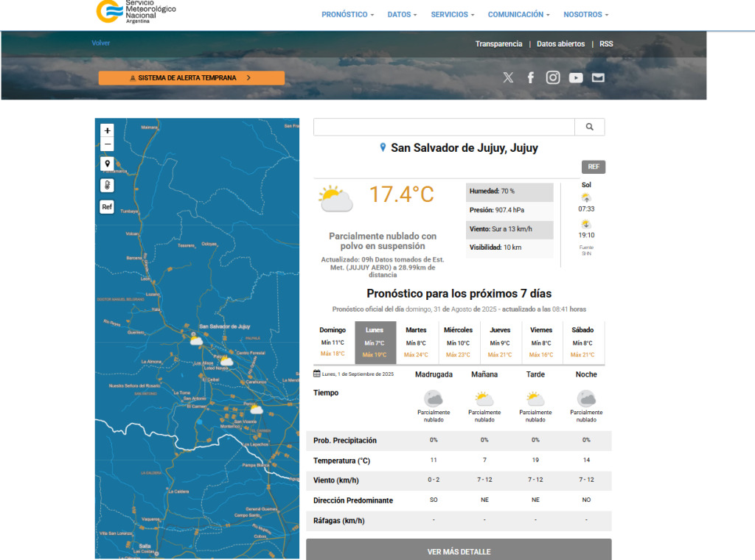The width and height of the screenshot is (755, 560).
Task: Click the map location pin button
Action: coord(108,164)
